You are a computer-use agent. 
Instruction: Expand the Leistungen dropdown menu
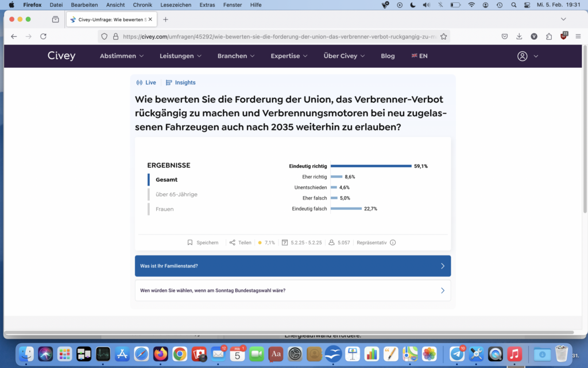(x=180, y=56)
